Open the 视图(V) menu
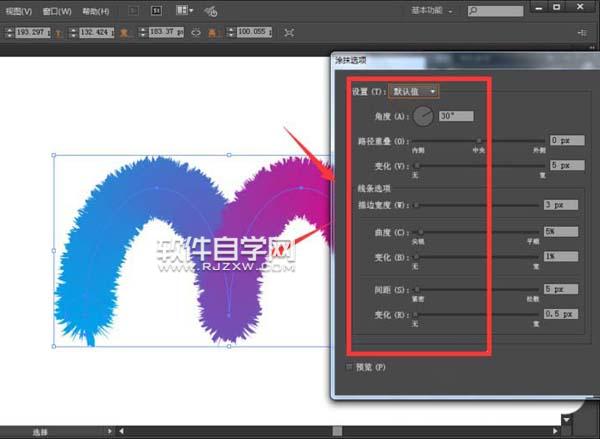Viewport: 600px width, 439px height. coord(18,11)
